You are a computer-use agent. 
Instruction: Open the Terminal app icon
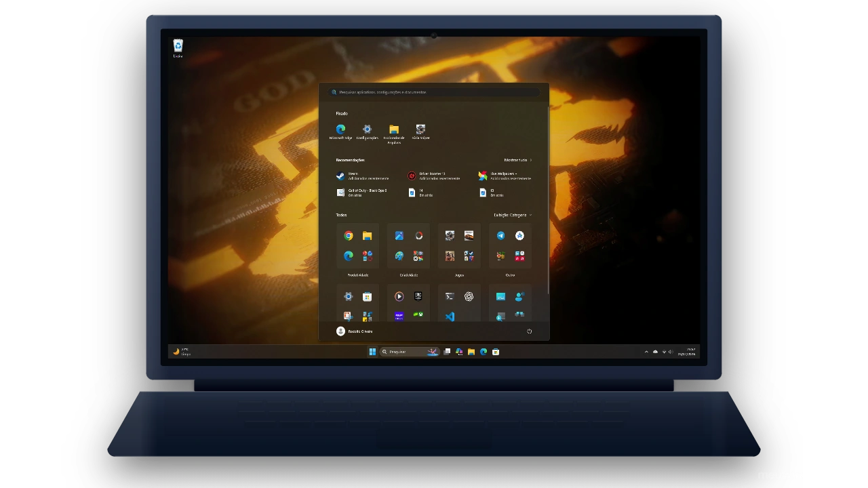click(x=450, y=296)
